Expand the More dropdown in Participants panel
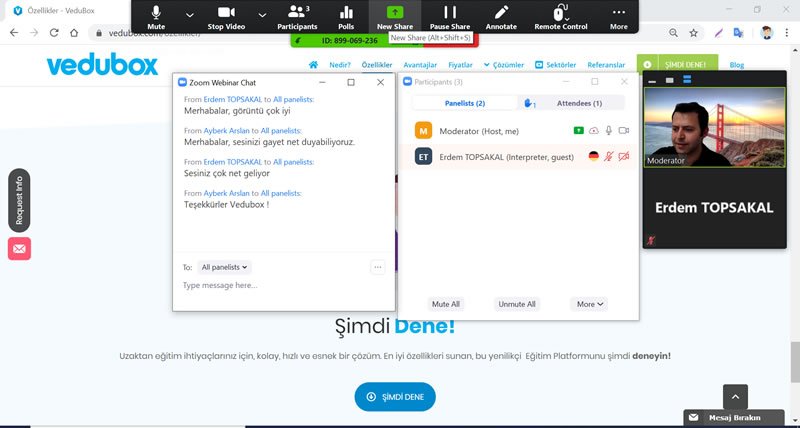This screenshot has height=428, width=800. point(590,304)
